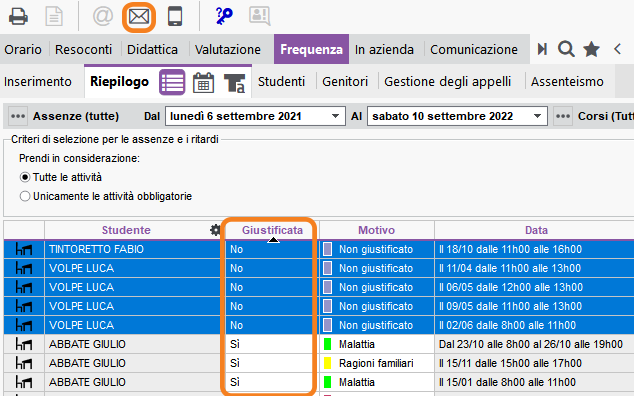
Task: Select the calendar view icon
Action: pyautogui.click(x=203, y=83)
